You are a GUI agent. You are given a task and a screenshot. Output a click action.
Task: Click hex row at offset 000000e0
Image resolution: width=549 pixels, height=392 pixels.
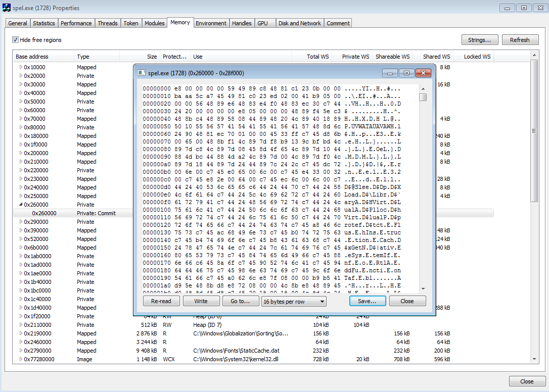[271, 194]
